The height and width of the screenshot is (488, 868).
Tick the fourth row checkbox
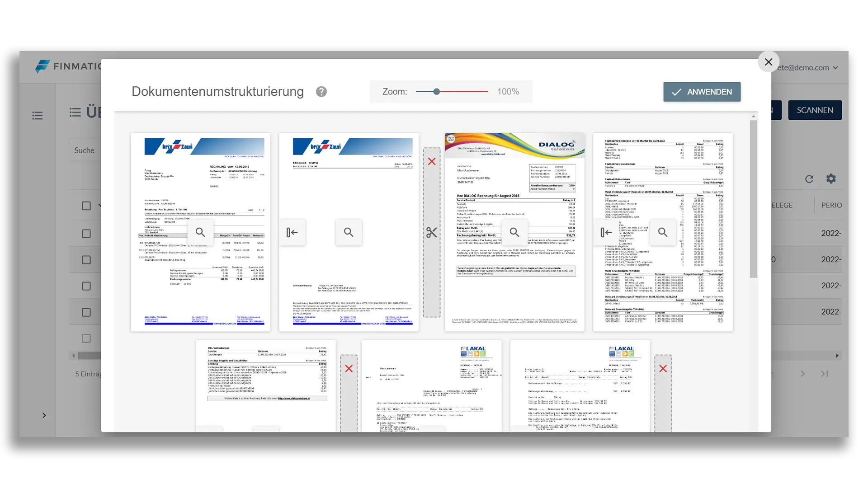pyautogui.click(x=86, y=312)
